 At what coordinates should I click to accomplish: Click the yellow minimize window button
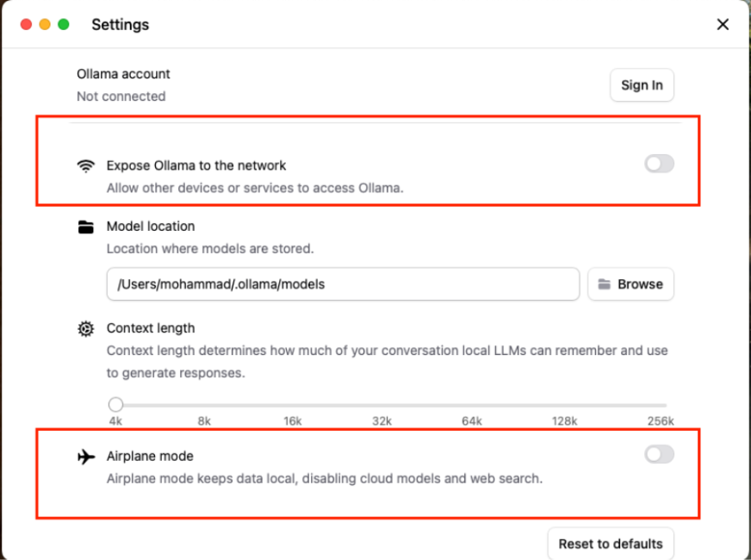[x=45, y=24]
